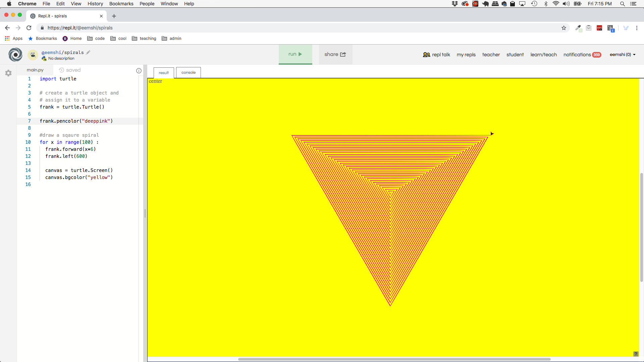Image resolution: width=644 pixels, height=362 pixels.
Task: Go to my repls
Action: tap(466, 55)
